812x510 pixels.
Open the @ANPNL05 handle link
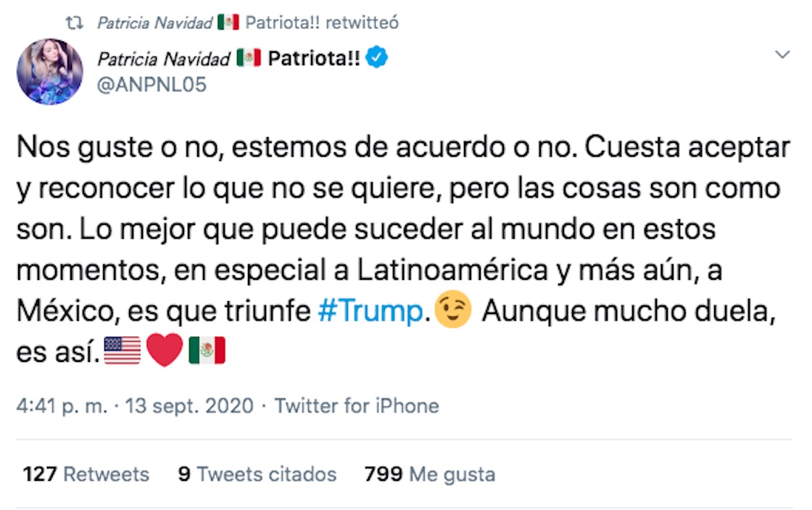tap(152, 85)
